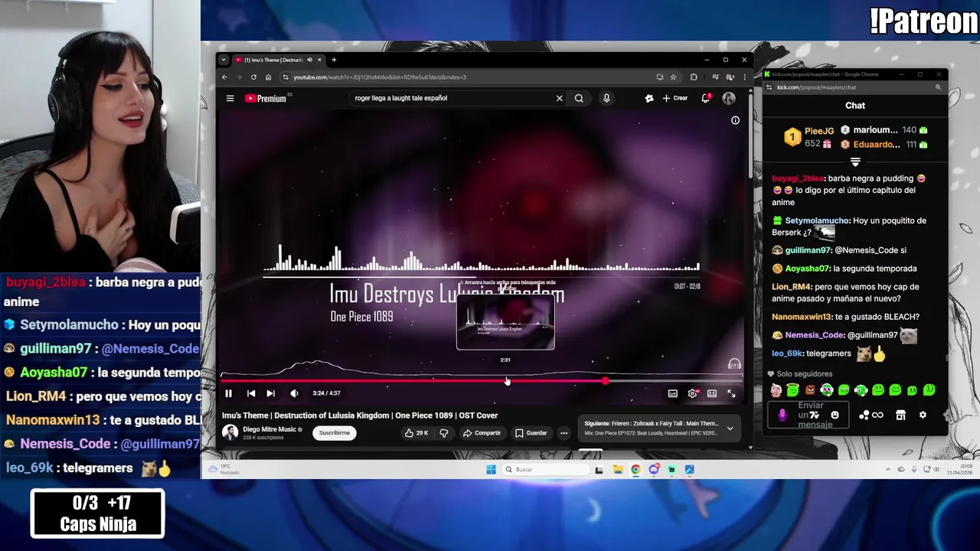This screenshot has width=980, height=551.
Task: Click mini preview thumbnail above progress bar
Action: coord(505,324)
